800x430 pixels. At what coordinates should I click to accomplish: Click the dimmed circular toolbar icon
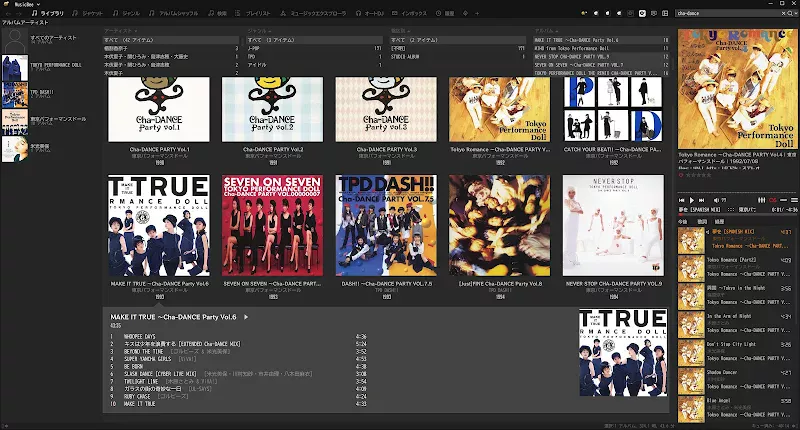pyautogui.click(x=631, y=13)
